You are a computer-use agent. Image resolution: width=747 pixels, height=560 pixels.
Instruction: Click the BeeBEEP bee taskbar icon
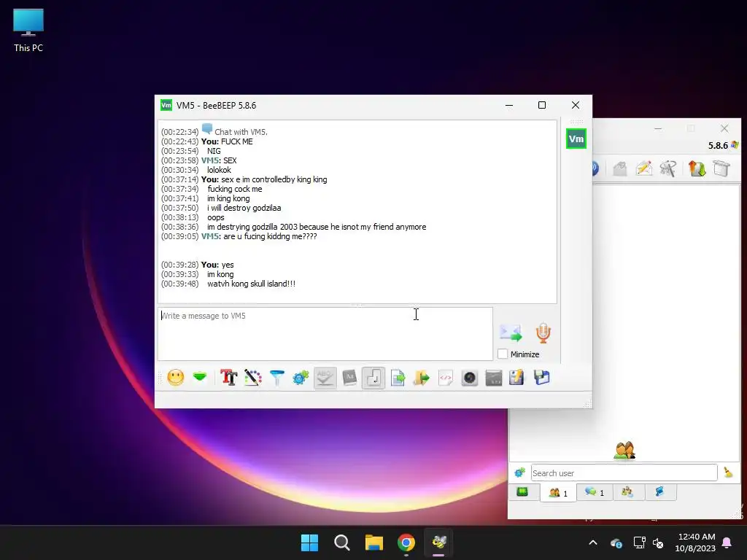click(438, 542)
